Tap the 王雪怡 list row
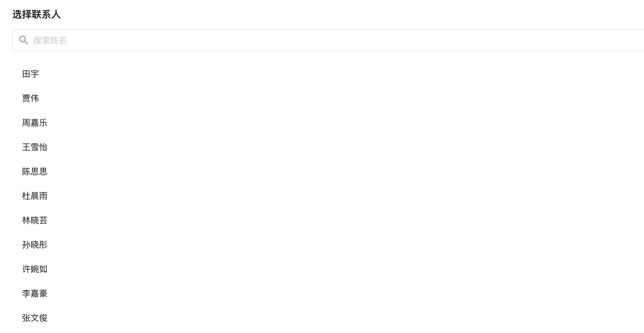 coord(328,147)
